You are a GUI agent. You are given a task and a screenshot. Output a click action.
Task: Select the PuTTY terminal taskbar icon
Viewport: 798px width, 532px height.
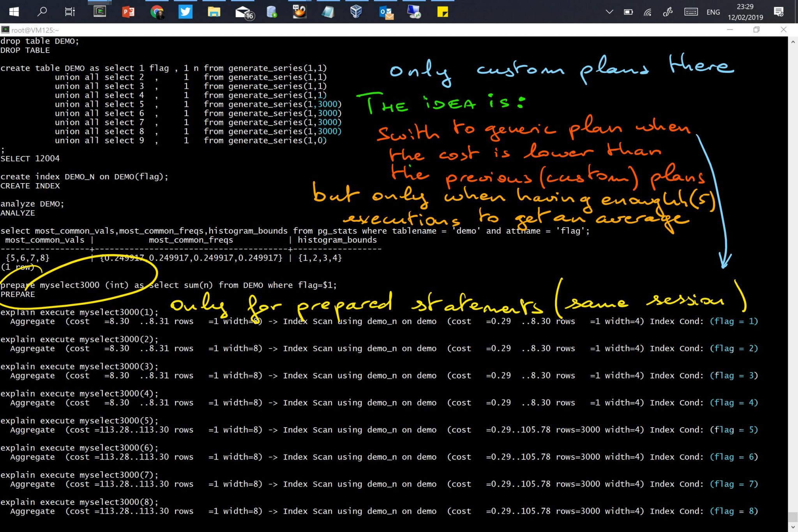pyautogui.click(x=99, y=12)
